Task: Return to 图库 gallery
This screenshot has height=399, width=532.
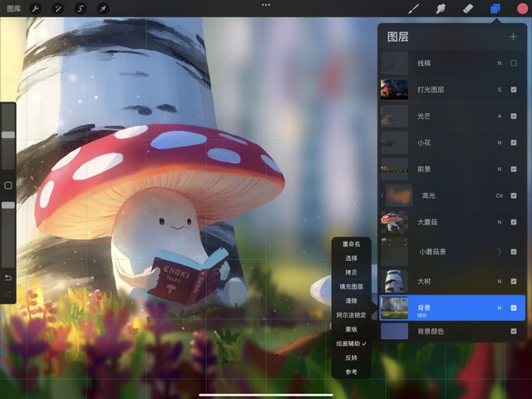Action: pyautogui.click(x=13, y=8)
